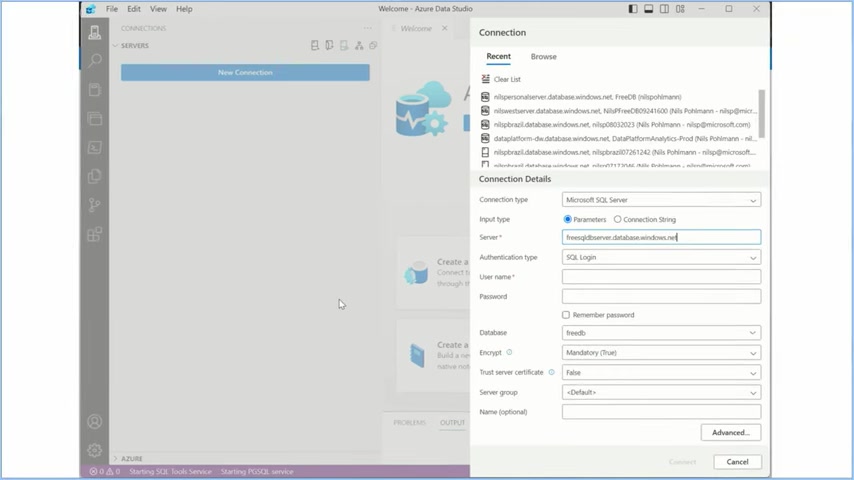Open the Extensions view icon
This screenshot has width=854, height=480.
(95, 234)
